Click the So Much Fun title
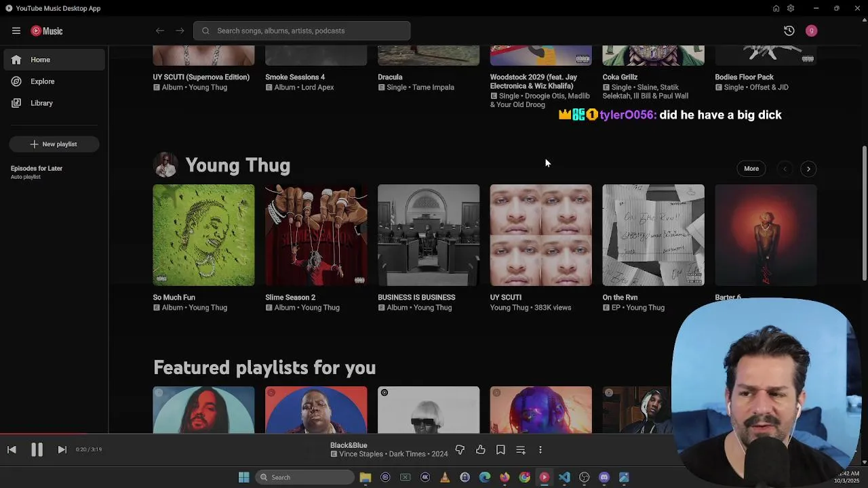 [x=174, y=298]
